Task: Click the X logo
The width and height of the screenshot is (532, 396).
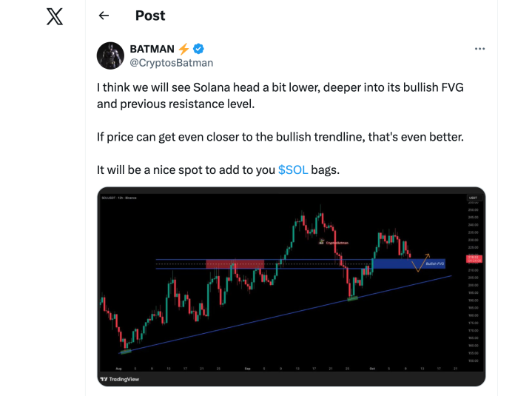Action: [55, 16]
